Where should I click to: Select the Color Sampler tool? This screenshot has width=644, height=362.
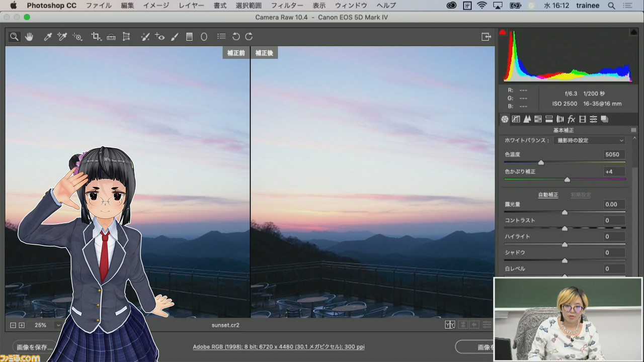(62, 37)
